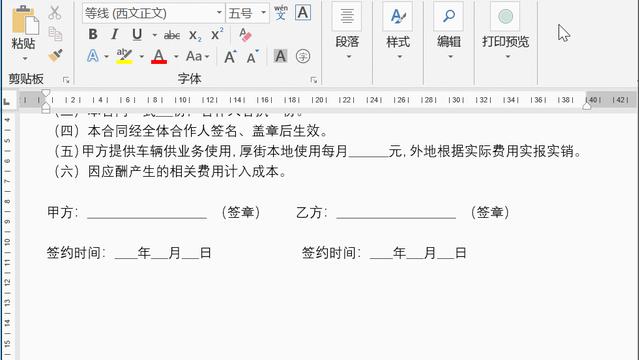Click the first line indent marker on ruler
The height and width of the screenshot is (360, 640).
coord(46,93)
